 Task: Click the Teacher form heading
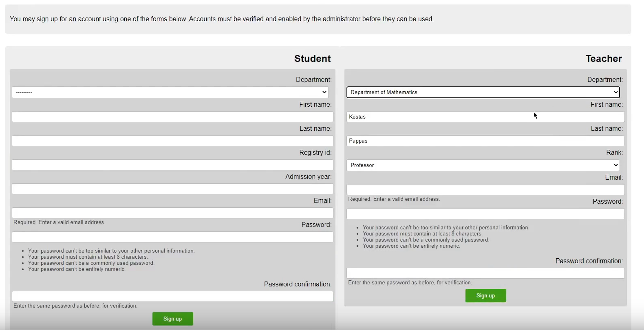coord(604,59)
